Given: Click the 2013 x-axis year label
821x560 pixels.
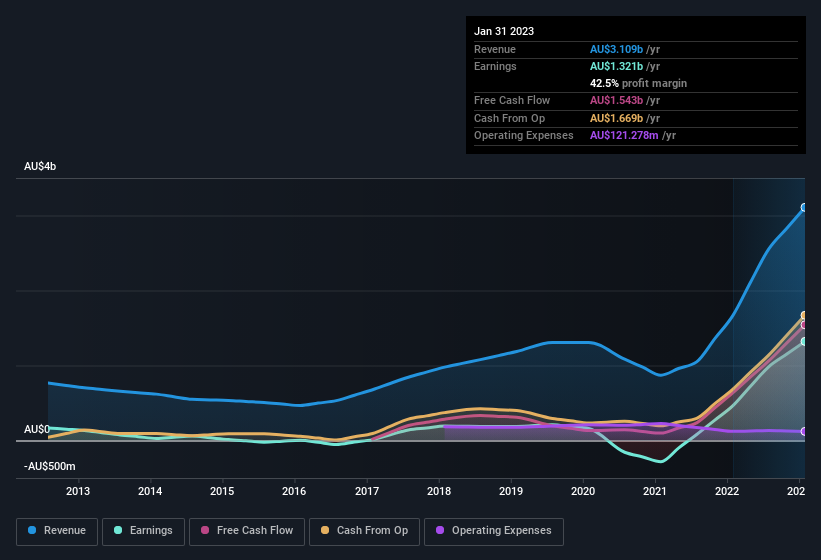Looking at the screenshot, I should click(x=78, y=491).
